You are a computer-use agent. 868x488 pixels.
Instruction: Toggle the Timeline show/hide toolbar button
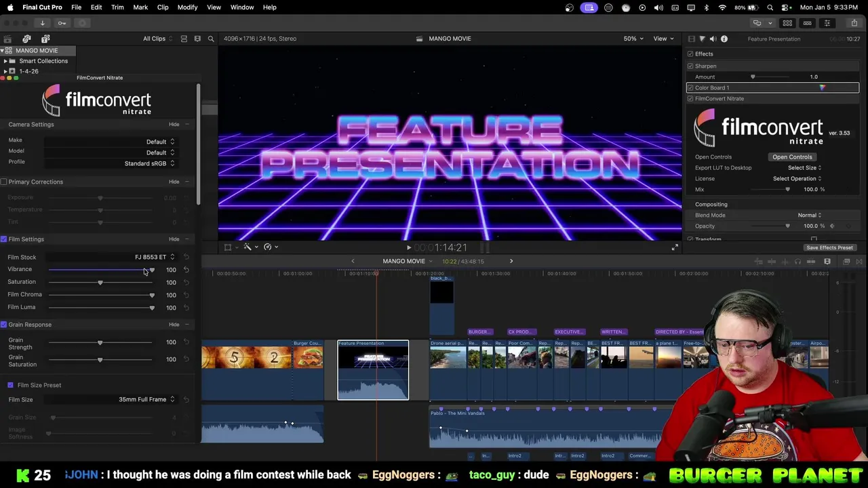807,23
